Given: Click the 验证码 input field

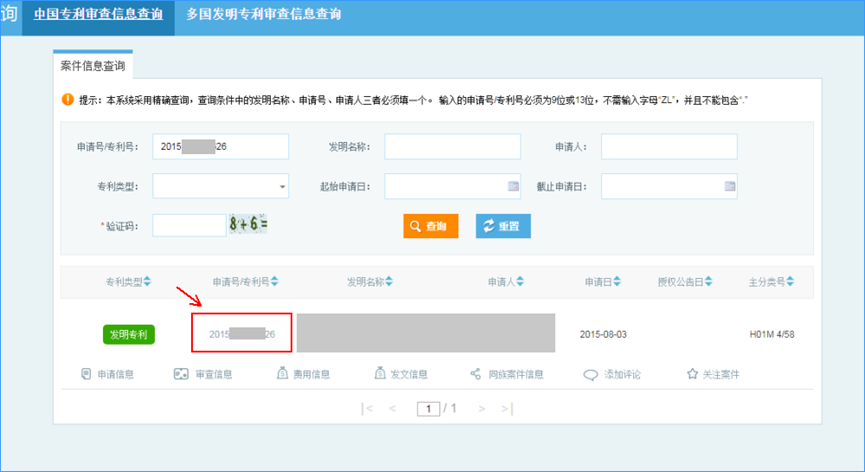Looking at the screenshot, I should point(189,226).
